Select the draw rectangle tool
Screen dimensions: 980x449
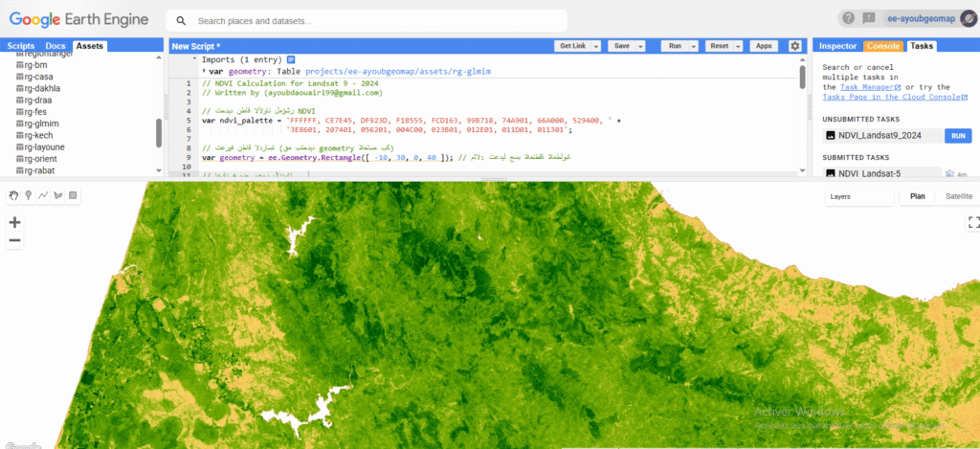coord(73,195)
